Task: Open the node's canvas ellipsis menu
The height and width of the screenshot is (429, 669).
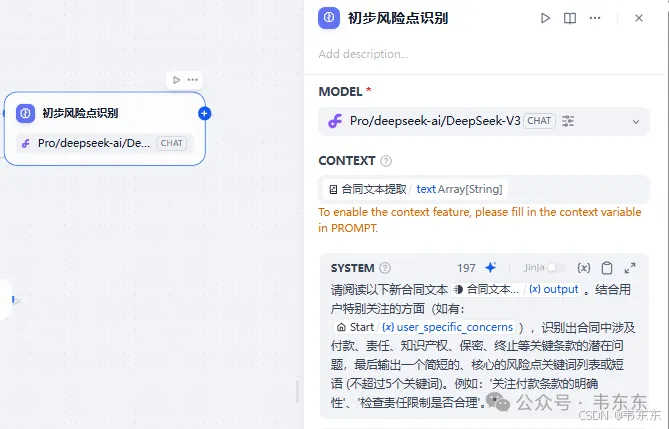Action: [193, 80]
